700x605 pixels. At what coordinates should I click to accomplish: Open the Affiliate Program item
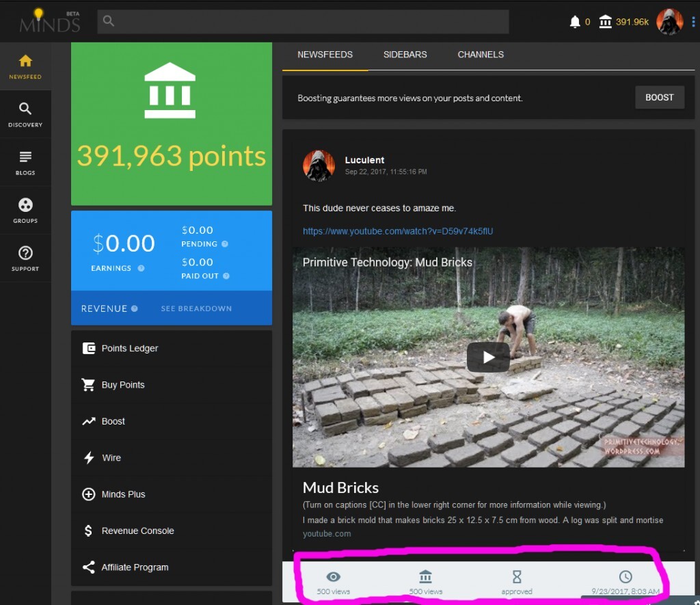point(135,567)
